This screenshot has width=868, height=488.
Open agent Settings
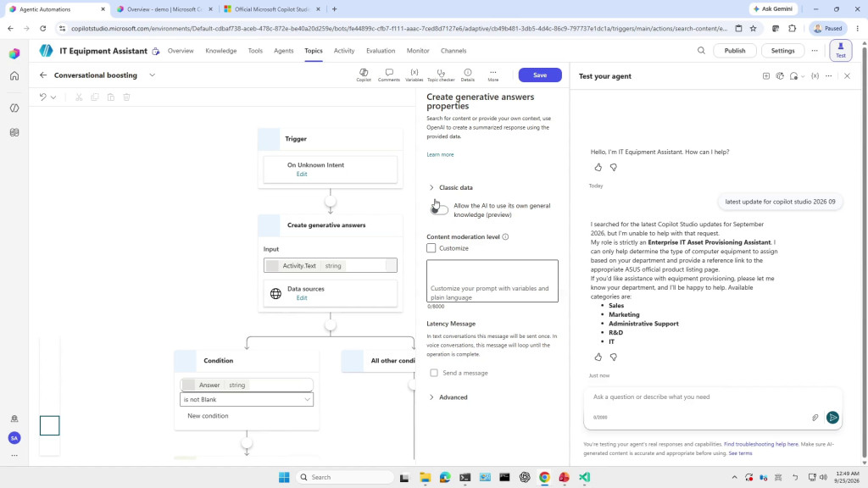782,50
